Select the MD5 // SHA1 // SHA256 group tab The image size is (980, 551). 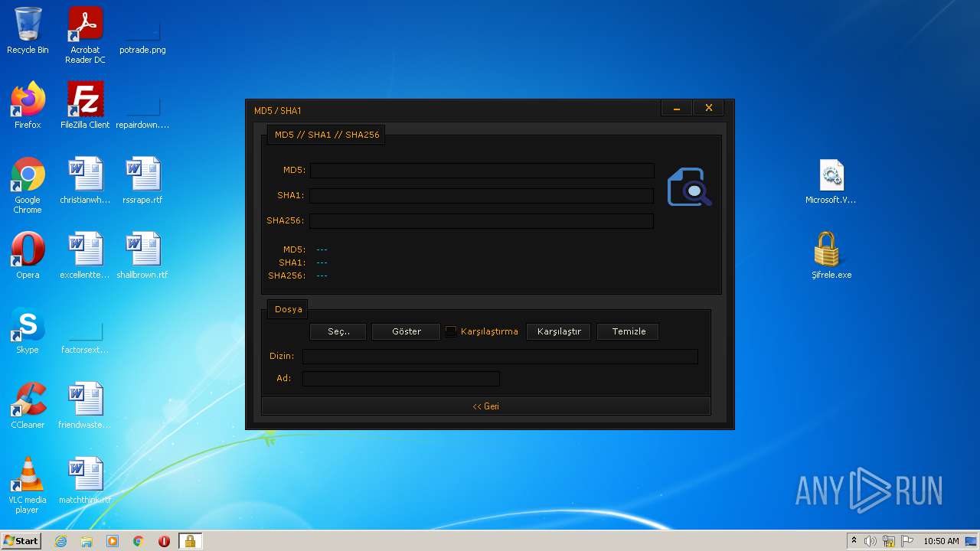click(x=327, y=135)
